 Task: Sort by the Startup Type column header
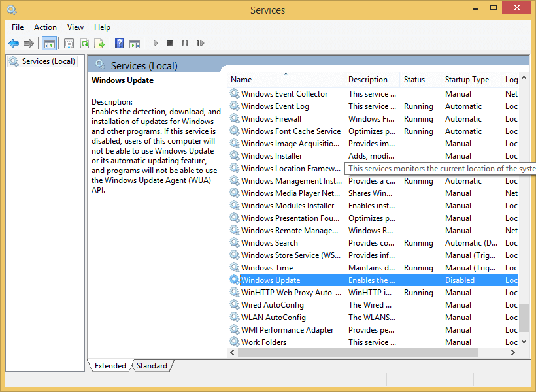coord(471,80)
